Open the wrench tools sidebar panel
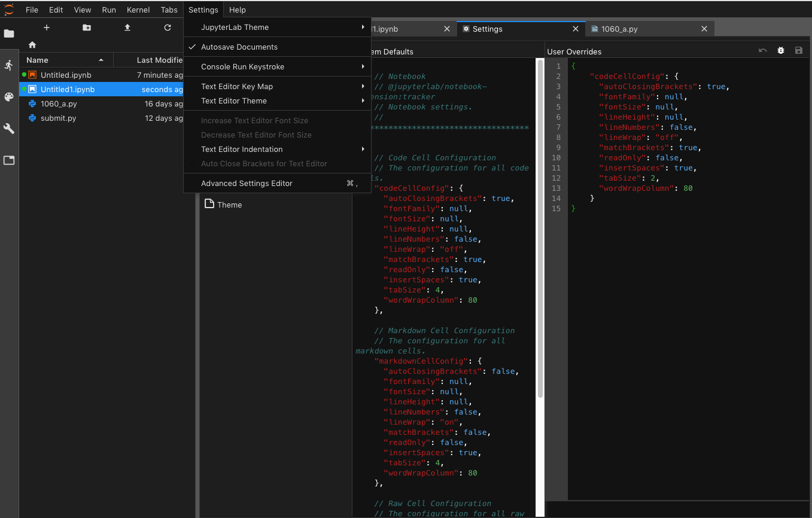 [x=9, y=129]
